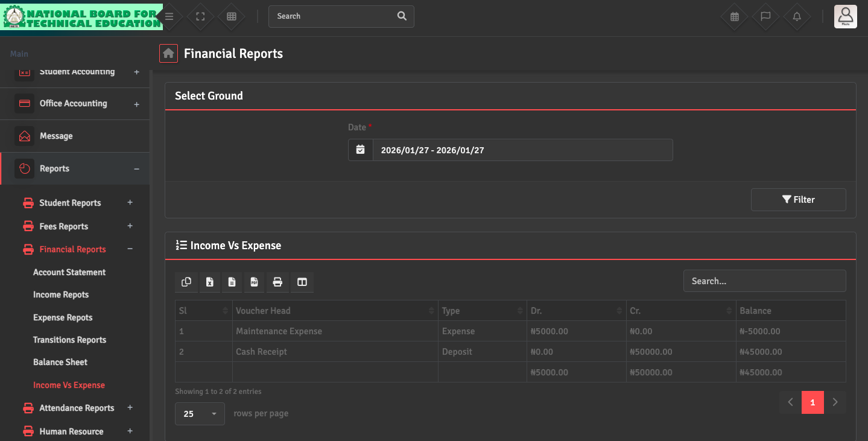Viewport: 868px width, 441px height.
Task: Click the date range input field
Action: [522, 150]
